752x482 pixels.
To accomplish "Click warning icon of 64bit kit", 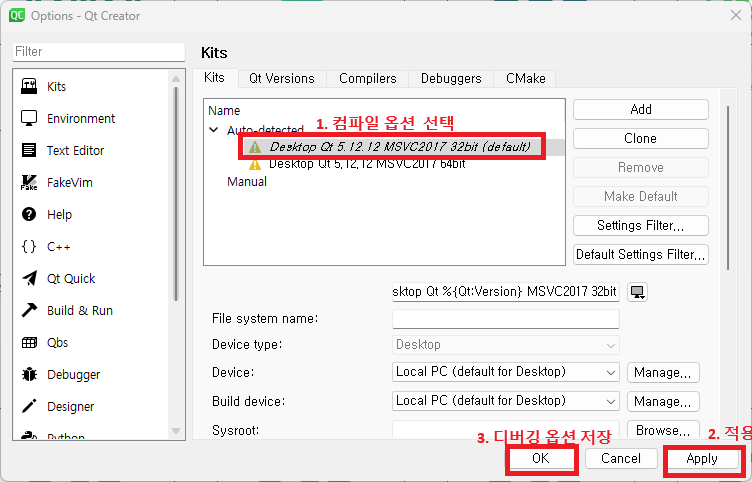I will (x=255, y=165).
